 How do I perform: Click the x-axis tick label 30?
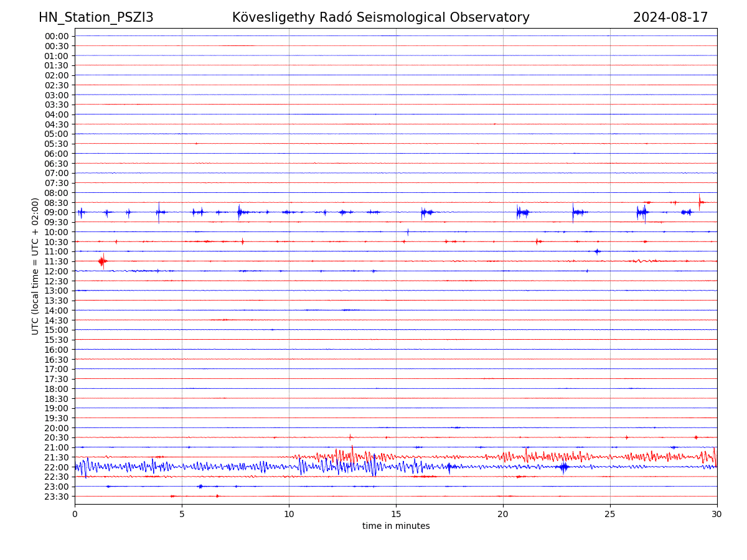(717, 515)
